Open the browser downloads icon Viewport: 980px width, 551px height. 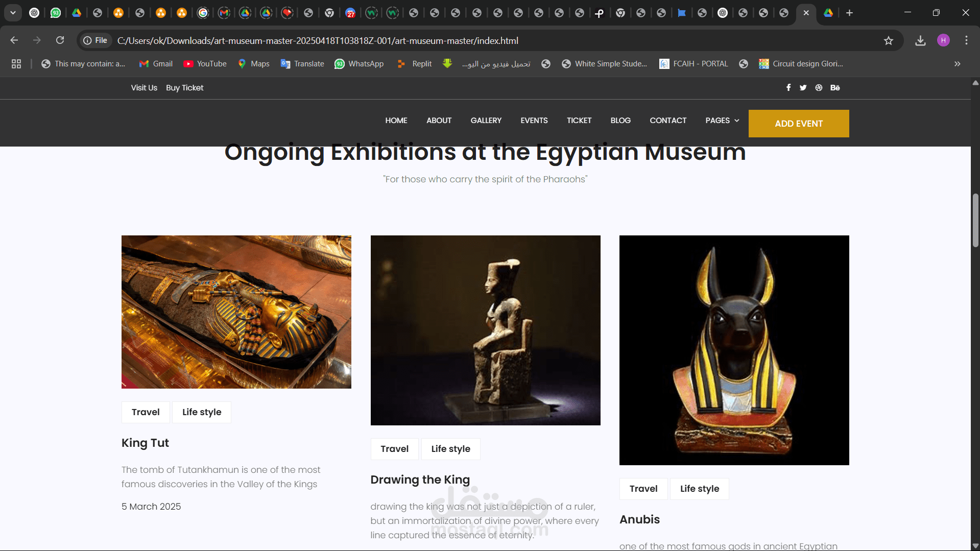920,41
